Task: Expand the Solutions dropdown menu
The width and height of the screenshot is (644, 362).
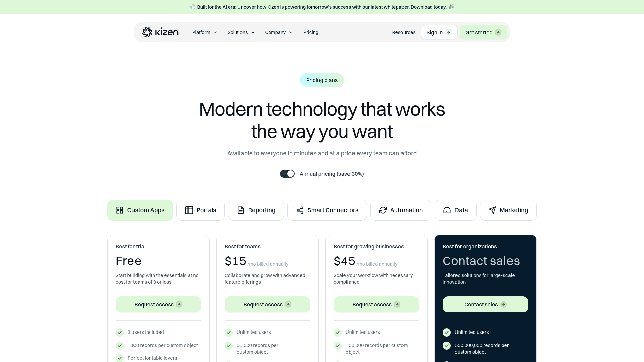Action: pos(241,32)
